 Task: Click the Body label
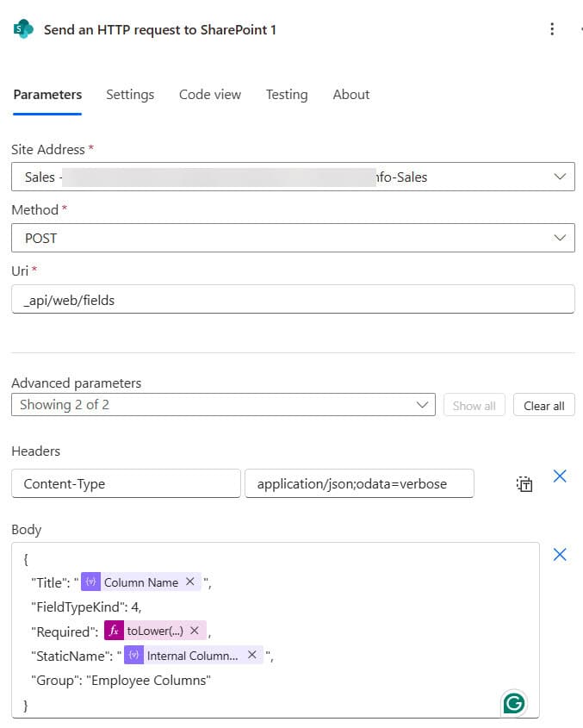point(27,529)
